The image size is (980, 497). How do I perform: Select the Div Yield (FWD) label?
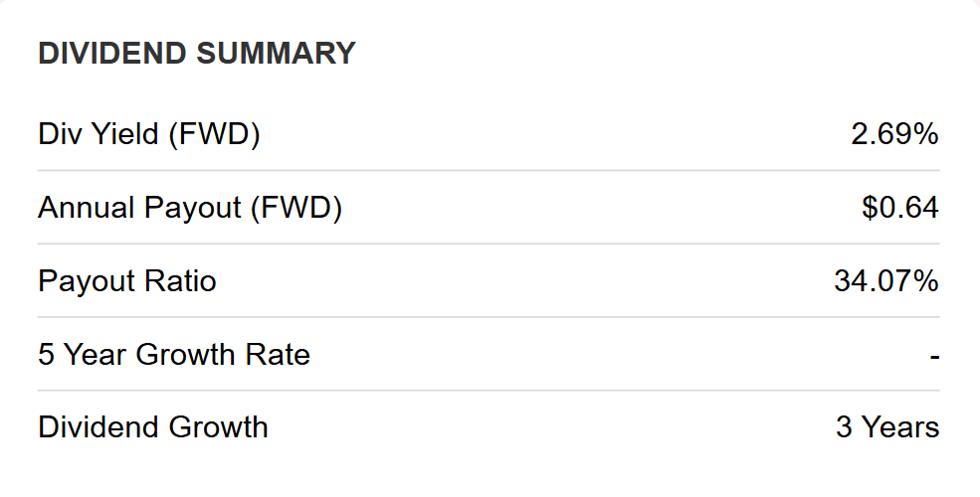coord(149,134)
